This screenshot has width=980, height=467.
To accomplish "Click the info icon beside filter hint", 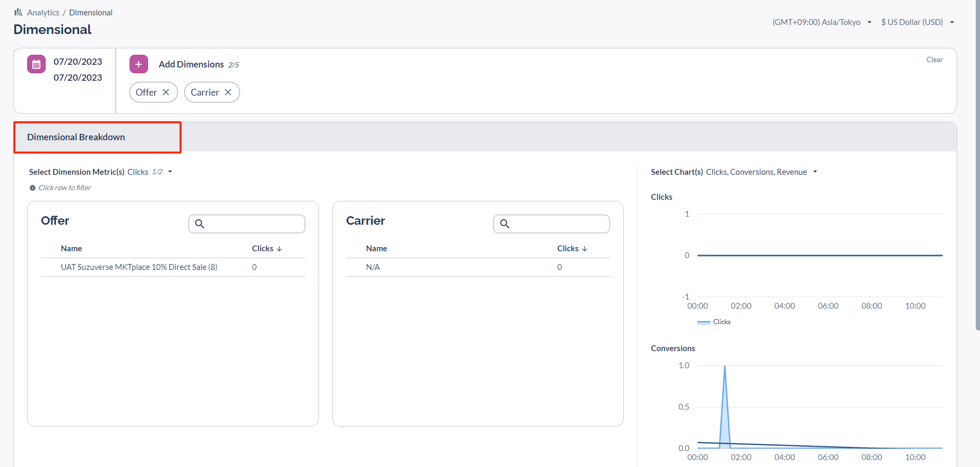I will coord(32,188).
